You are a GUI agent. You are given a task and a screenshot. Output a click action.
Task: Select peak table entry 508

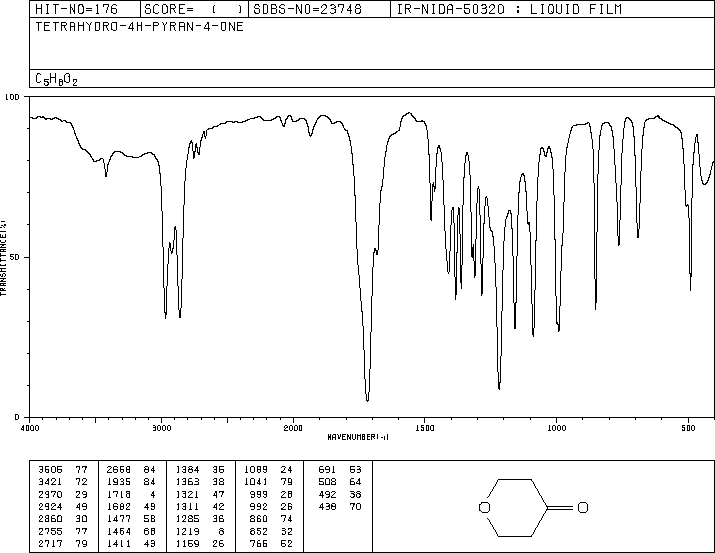(340, 482)
